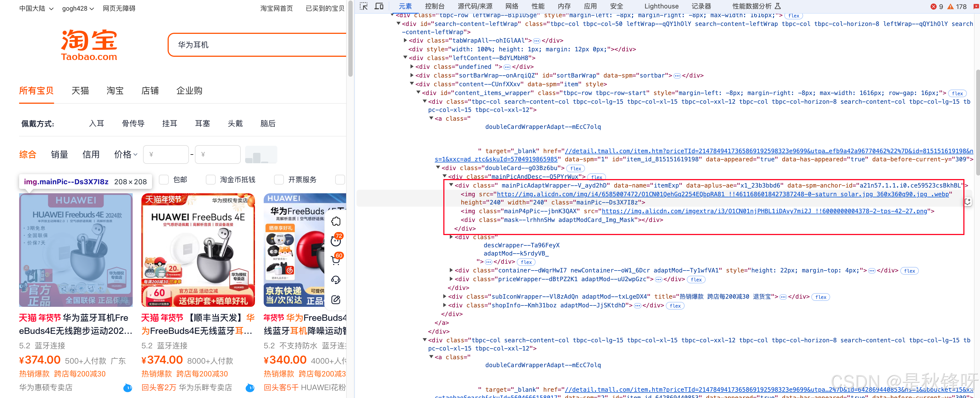Image resolution: width=980 pixels, height=398 pixels.
Task: Open the sidebar customer service headset icon
Action: click(335, 280)
